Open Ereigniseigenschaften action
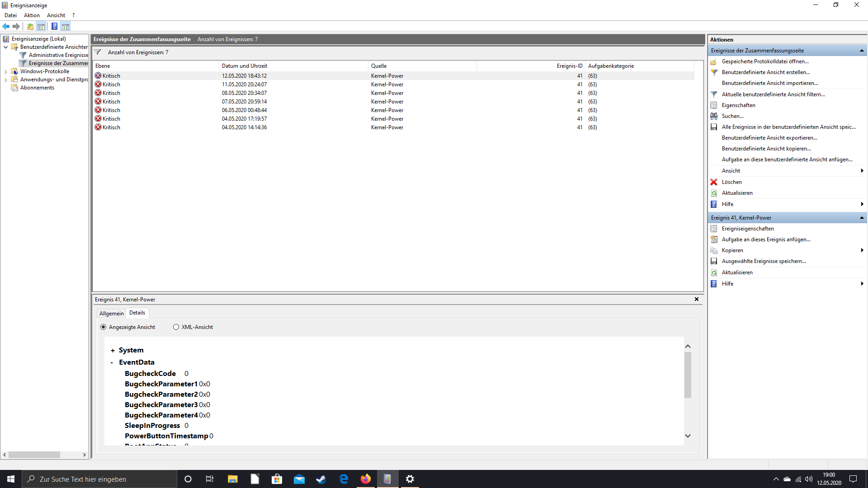 coord(748,229)
